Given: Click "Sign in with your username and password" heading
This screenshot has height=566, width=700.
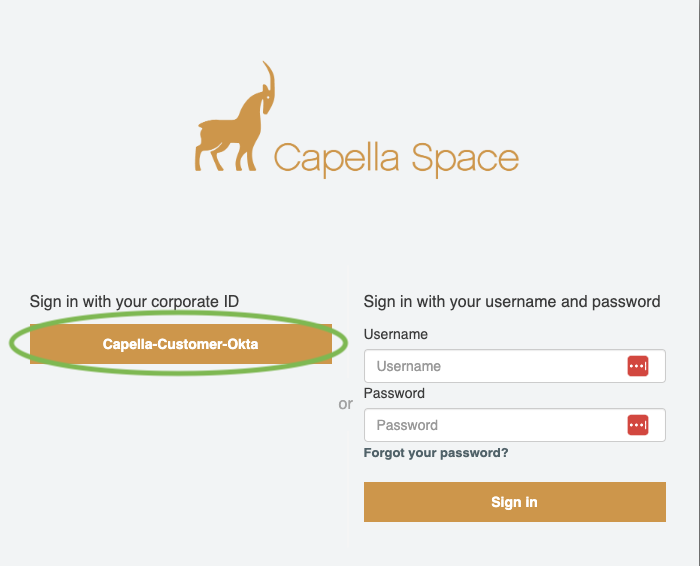Looking at the screenshot, I should [512, 301].
